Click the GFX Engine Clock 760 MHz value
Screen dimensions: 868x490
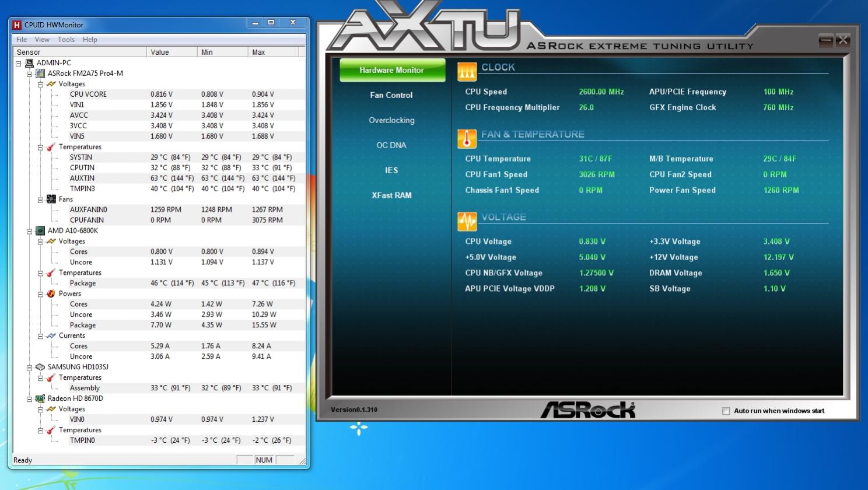(778, 108)
